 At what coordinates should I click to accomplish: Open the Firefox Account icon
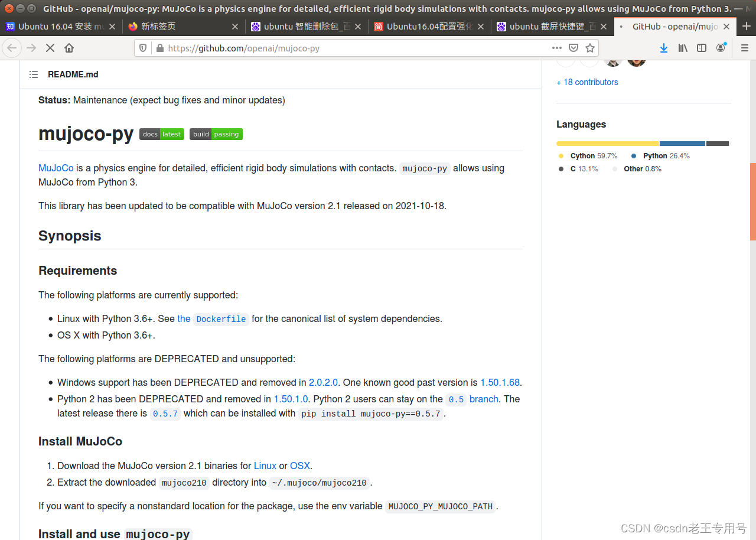[x=721, y=48]
